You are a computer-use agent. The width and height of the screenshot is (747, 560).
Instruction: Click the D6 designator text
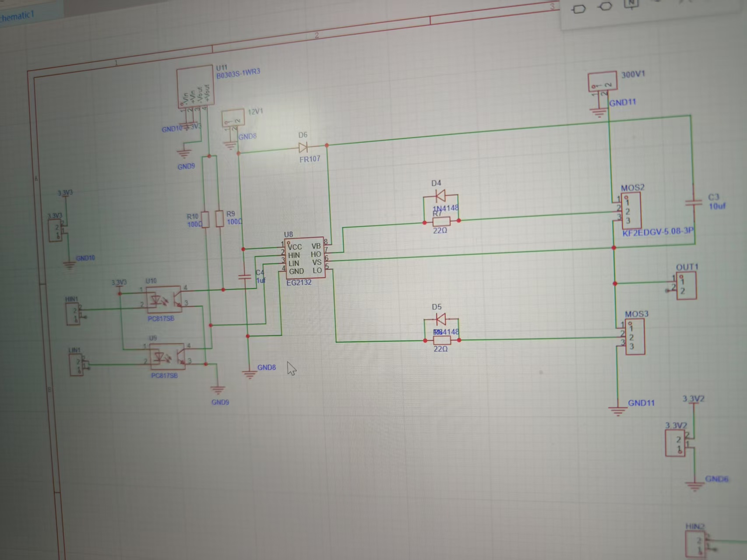pos(303,135)
